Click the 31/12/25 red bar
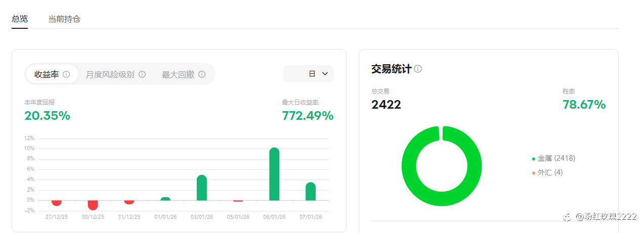644x233 pixels. (129, 202)
